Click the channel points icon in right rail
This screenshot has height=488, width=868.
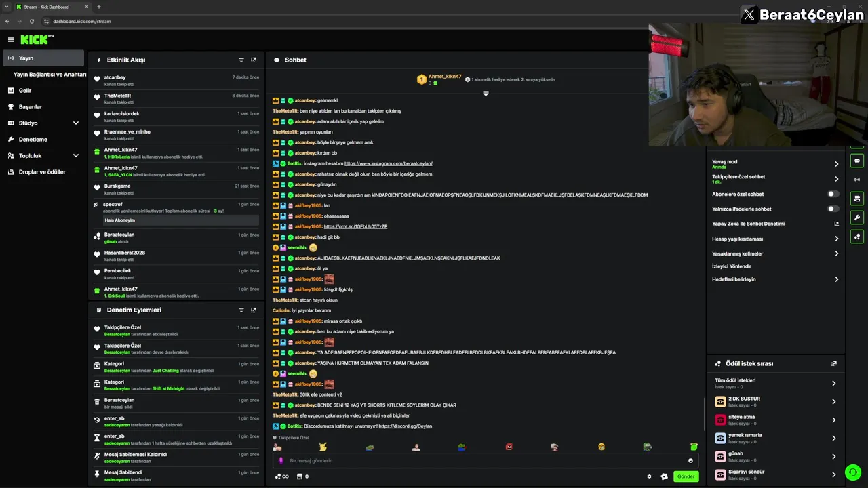(x=857, y=237)
